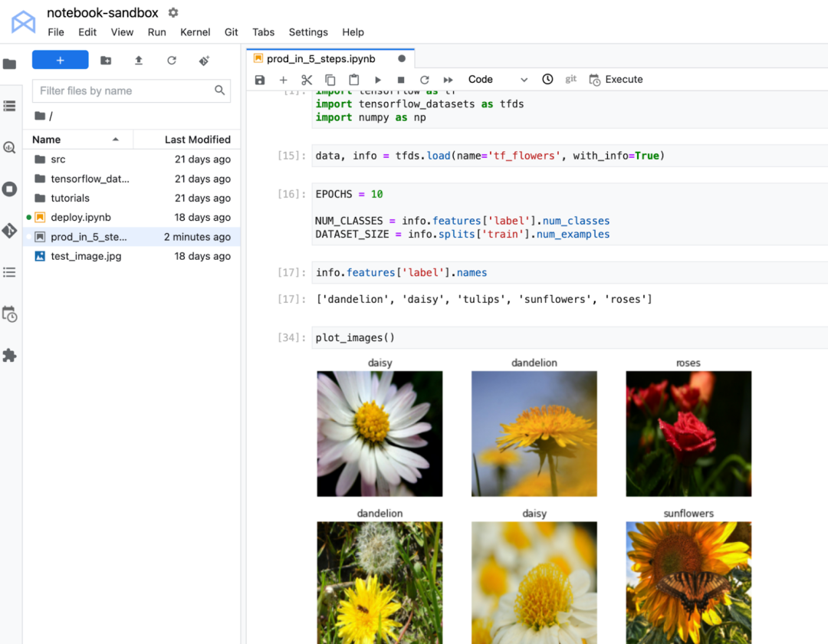Interrupt the kernel with the stop icon

tap(400, 80)
